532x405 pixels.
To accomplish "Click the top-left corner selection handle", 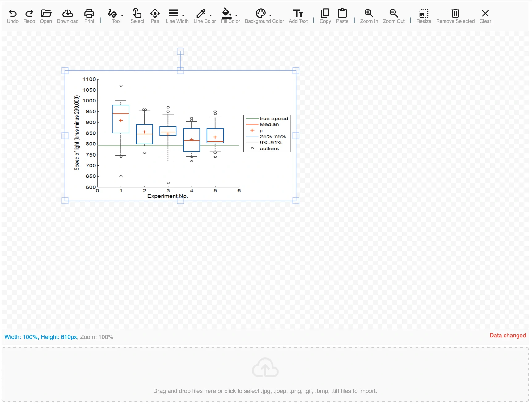I will click(x=65, y=71).
